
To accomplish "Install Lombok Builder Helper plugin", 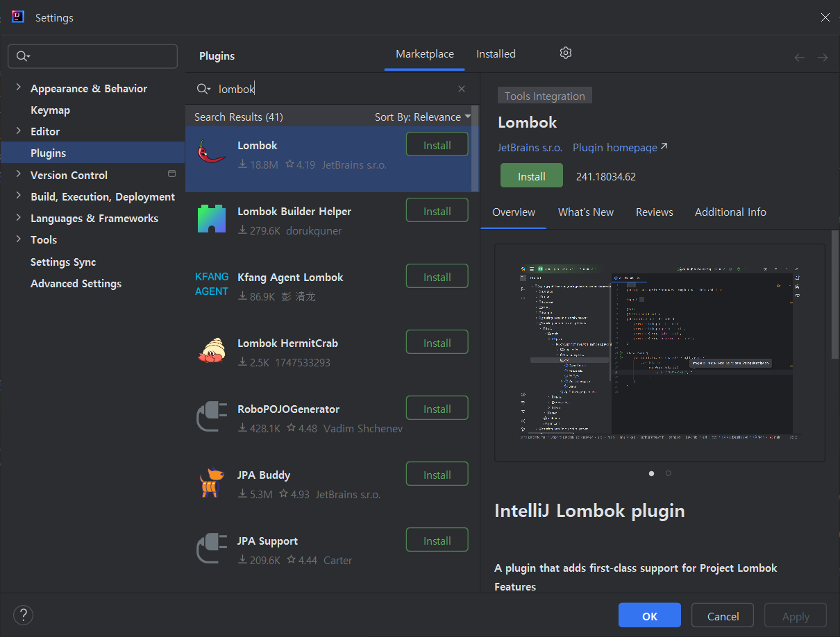I will click(437, 211).
